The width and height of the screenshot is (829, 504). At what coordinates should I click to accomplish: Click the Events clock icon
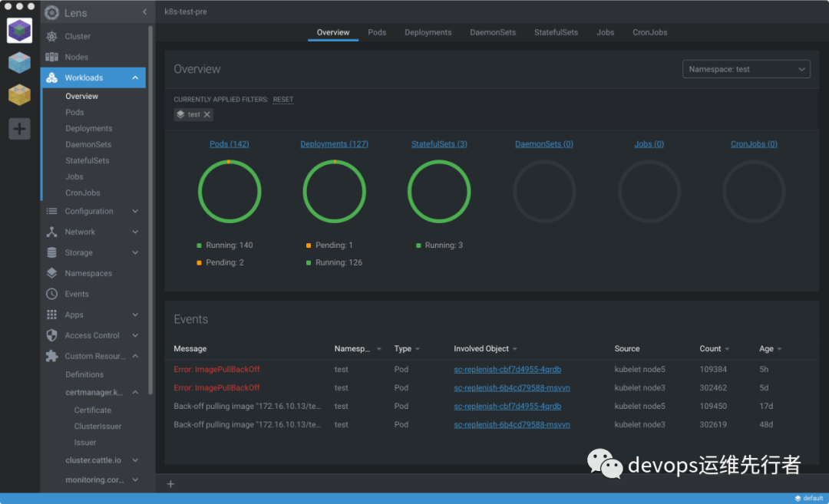pyautogui.click(x=51, y=294)
